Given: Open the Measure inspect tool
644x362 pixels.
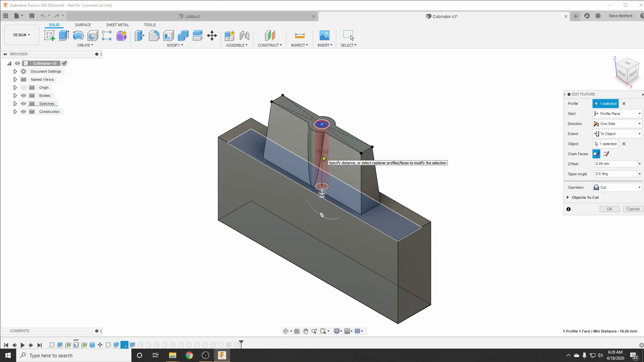Looking at the screenshot, I should [300, 36].
